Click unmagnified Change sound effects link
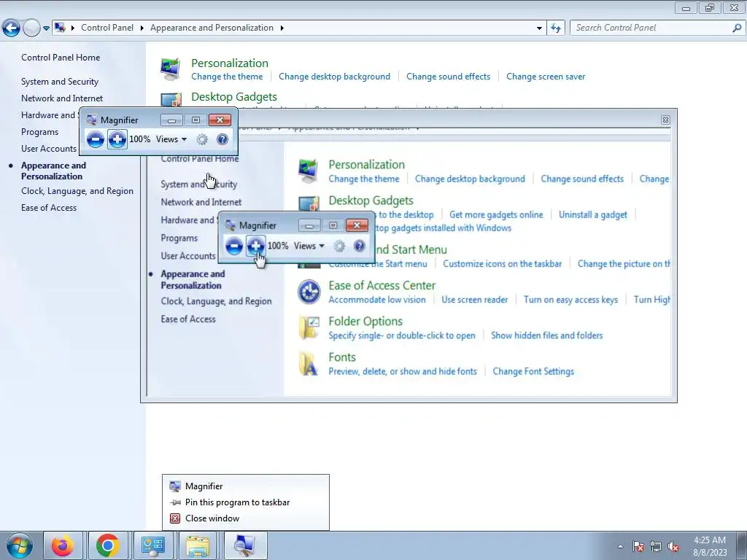This screenshot has height=560, width=747. 449,77
